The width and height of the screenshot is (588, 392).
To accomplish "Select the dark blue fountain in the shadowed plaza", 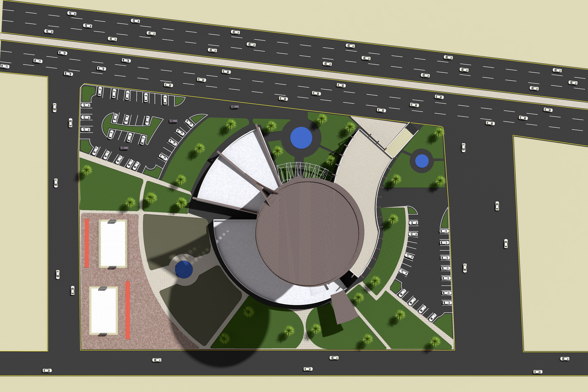I will [184, 269].
